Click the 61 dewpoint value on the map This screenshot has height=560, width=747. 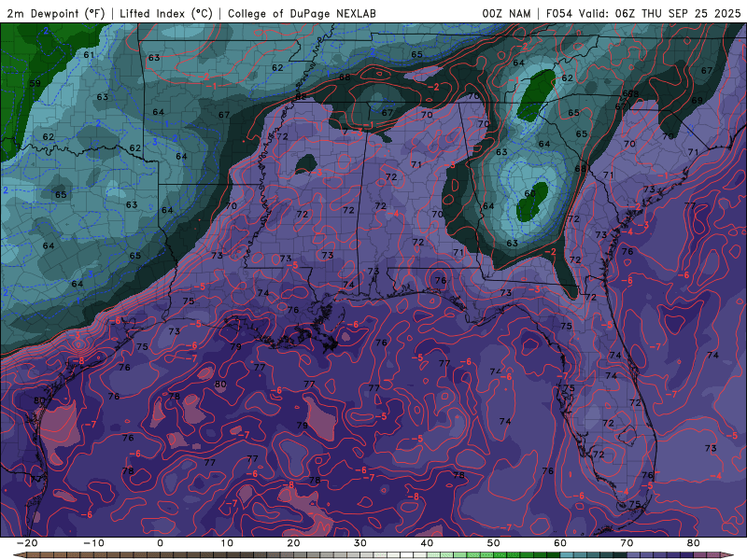(89, 55)
